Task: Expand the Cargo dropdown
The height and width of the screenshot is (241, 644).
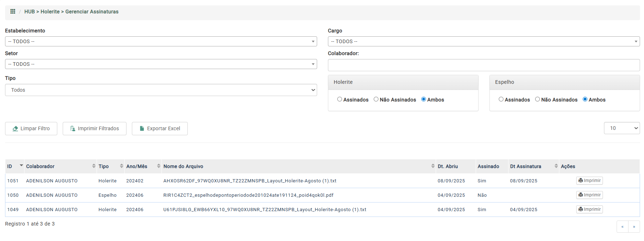Action: click(484, 41)
